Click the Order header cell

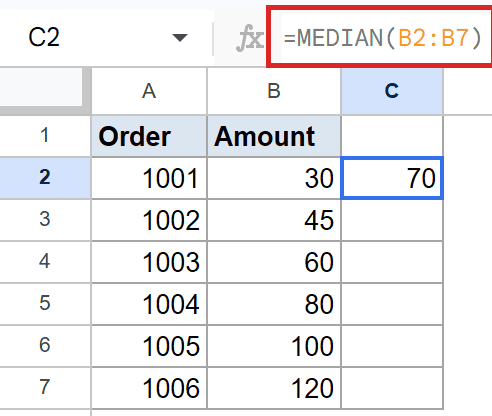coord(149,136)
